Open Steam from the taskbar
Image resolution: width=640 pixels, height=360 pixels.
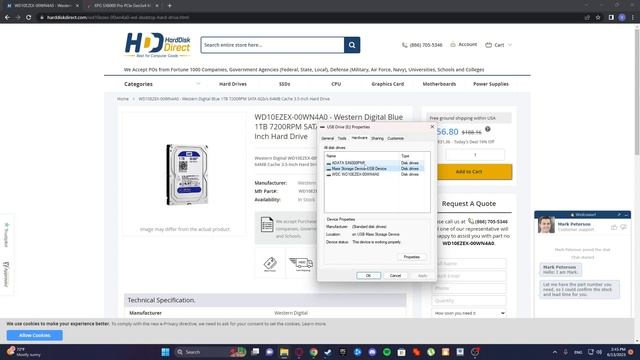[x=328, y=352]
